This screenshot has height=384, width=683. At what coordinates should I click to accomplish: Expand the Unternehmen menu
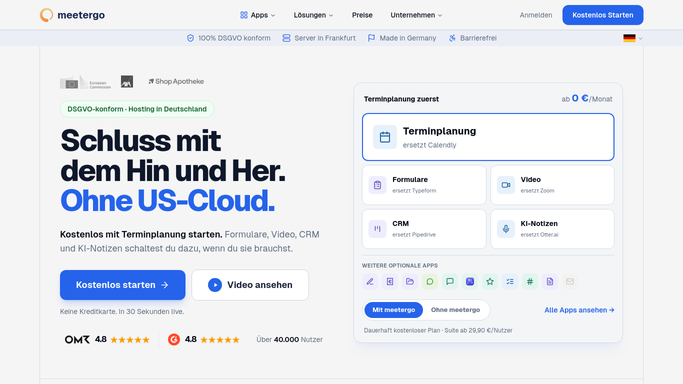416,15
